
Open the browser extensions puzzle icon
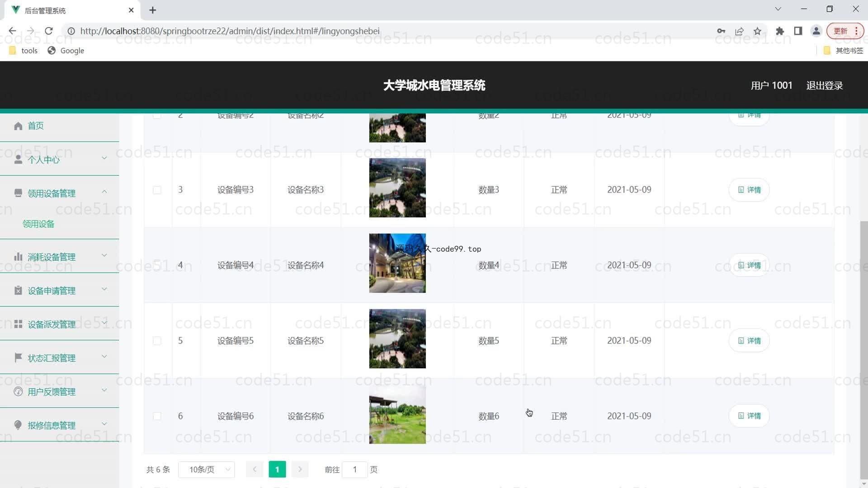pos(780,31)
